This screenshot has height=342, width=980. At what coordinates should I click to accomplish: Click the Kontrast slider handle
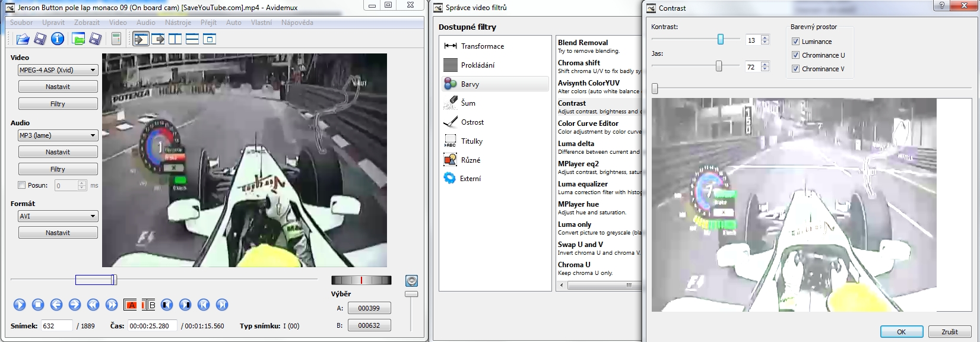720,39
